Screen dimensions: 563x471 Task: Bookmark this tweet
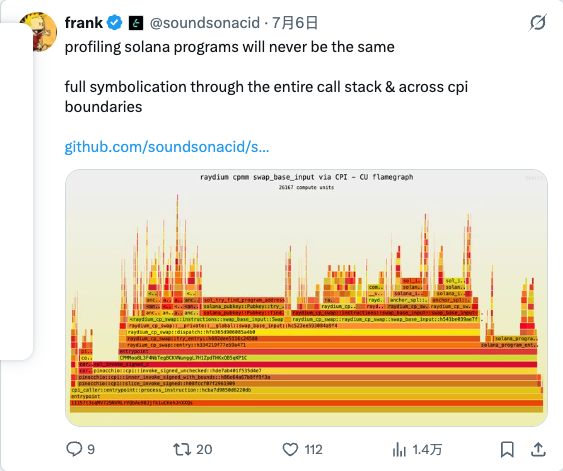point(507,449)
